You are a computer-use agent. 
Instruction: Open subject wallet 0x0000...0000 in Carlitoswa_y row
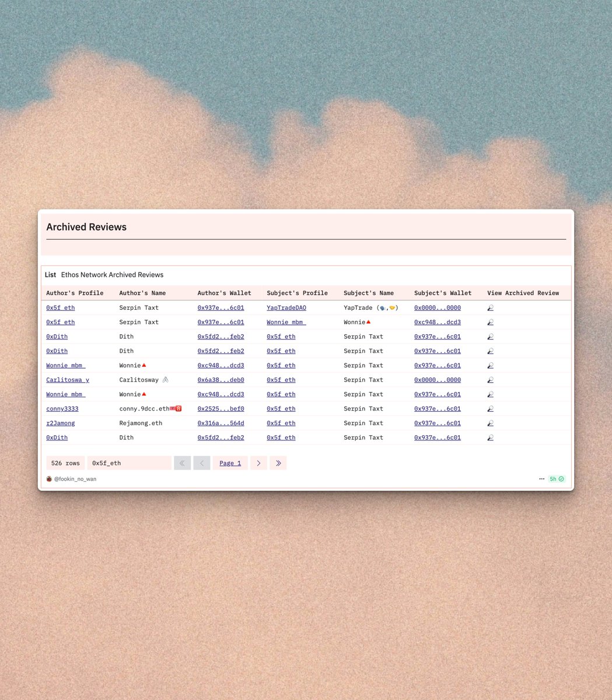[438, 380]
